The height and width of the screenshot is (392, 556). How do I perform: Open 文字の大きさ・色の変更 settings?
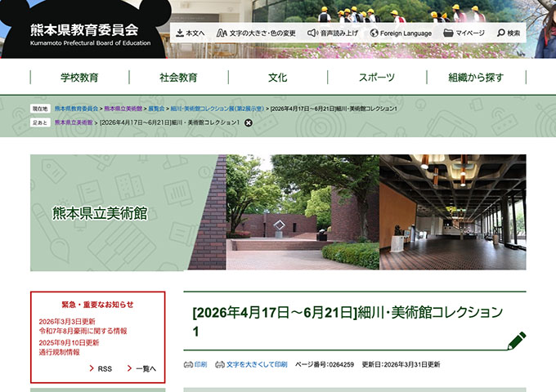point(256,33)
